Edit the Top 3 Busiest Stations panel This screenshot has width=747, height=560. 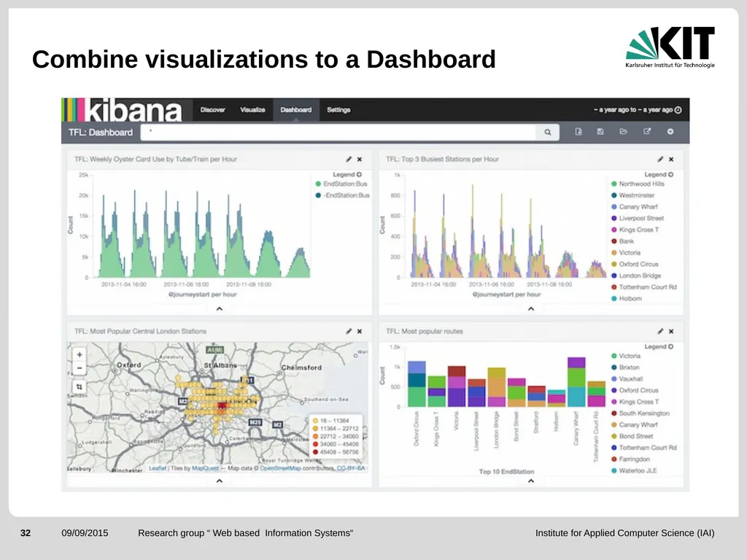pos(660,159)
